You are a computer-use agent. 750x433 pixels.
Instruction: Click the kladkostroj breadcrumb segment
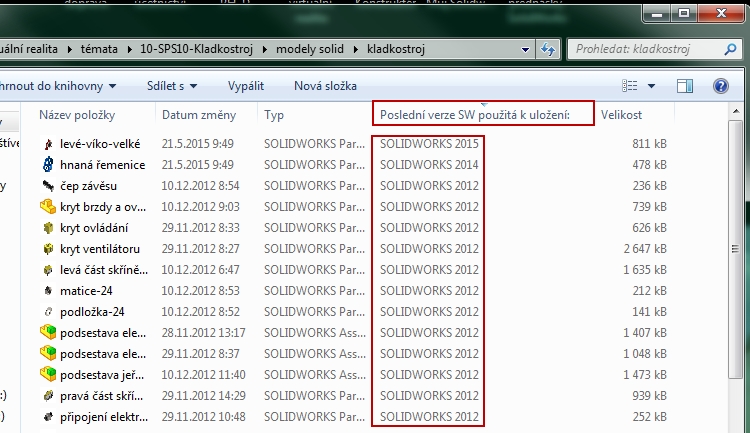pyautogui.click(x=396, y=49)
